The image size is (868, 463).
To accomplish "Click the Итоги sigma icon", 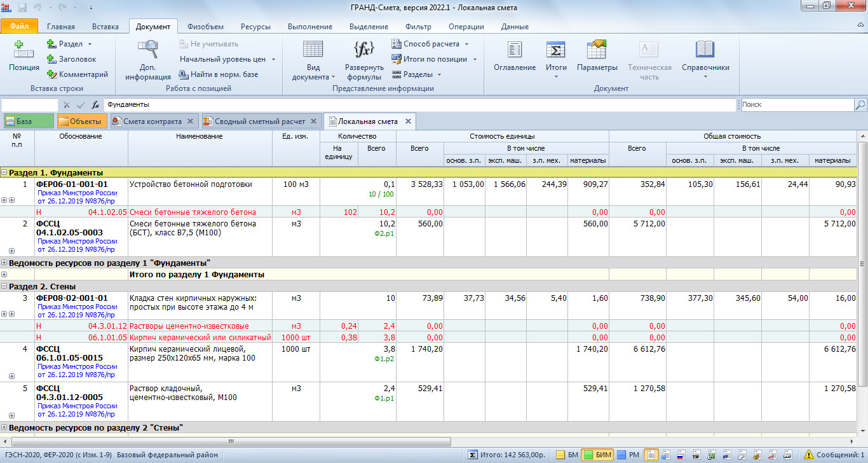I will click(x=556, y=49).
